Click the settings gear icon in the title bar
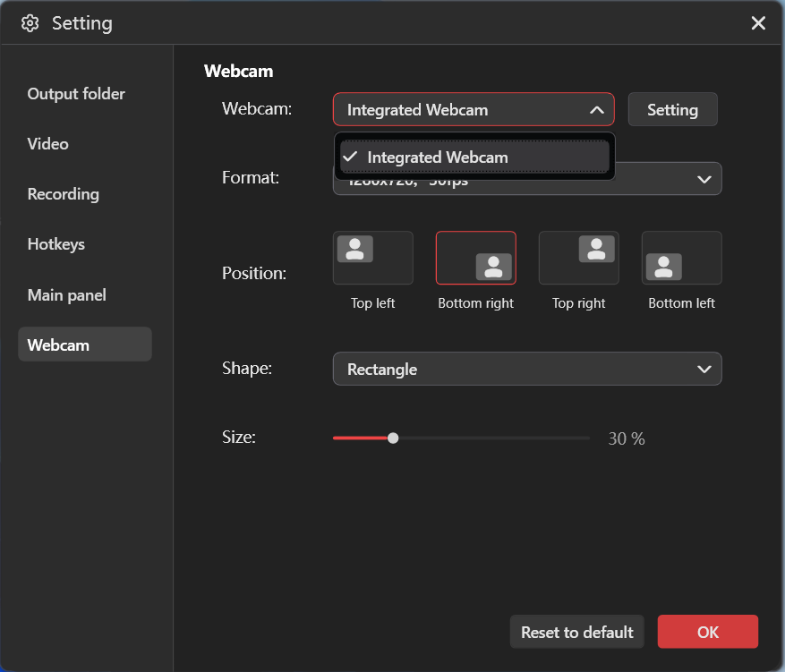This screenshot has height=672, width=785. [x=30, y=22]
